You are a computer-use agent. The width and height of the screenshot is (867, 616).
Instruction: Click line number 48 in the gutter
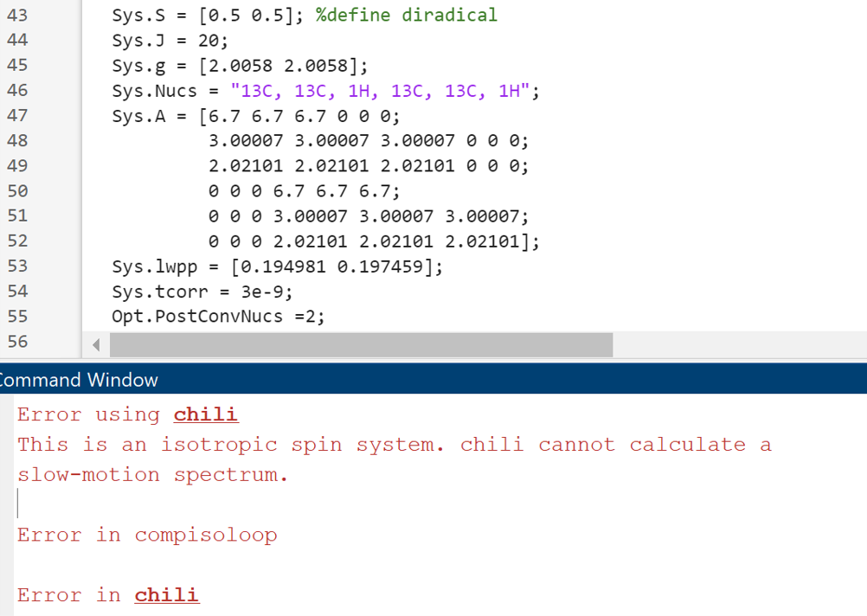point(17,140)
